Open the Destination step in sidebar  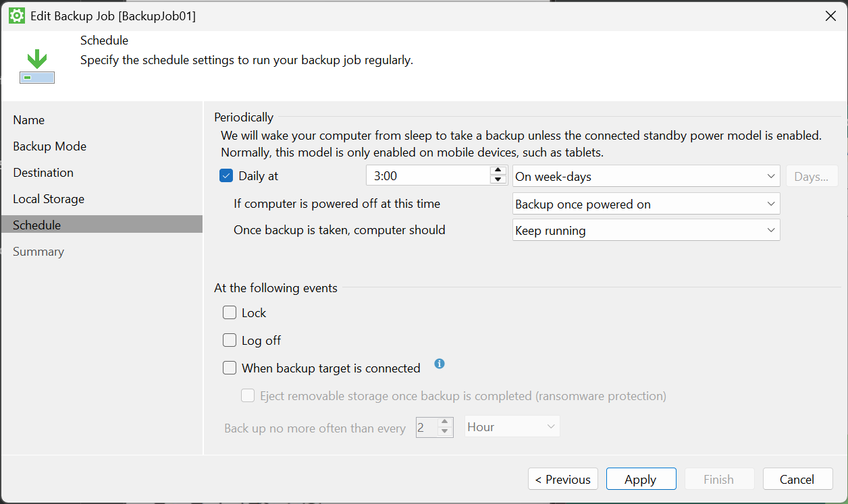pos(43,173)
